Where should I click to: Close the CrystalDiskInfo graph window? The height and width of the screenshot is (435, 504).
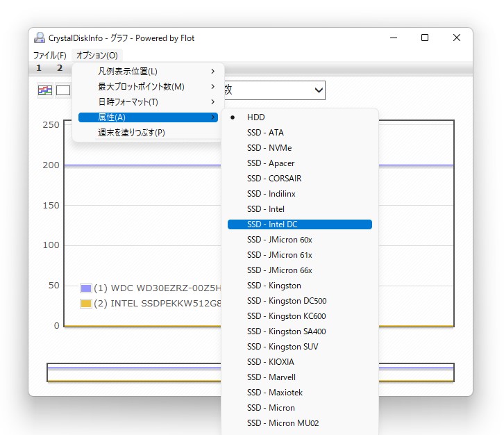point(456,38)
